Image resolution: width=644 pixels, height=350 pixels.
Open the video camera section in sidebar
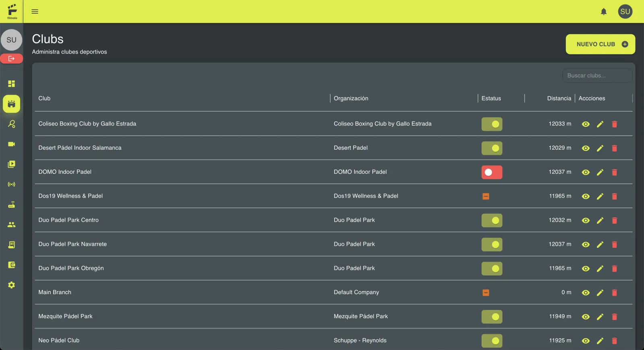tap(12, 144)
